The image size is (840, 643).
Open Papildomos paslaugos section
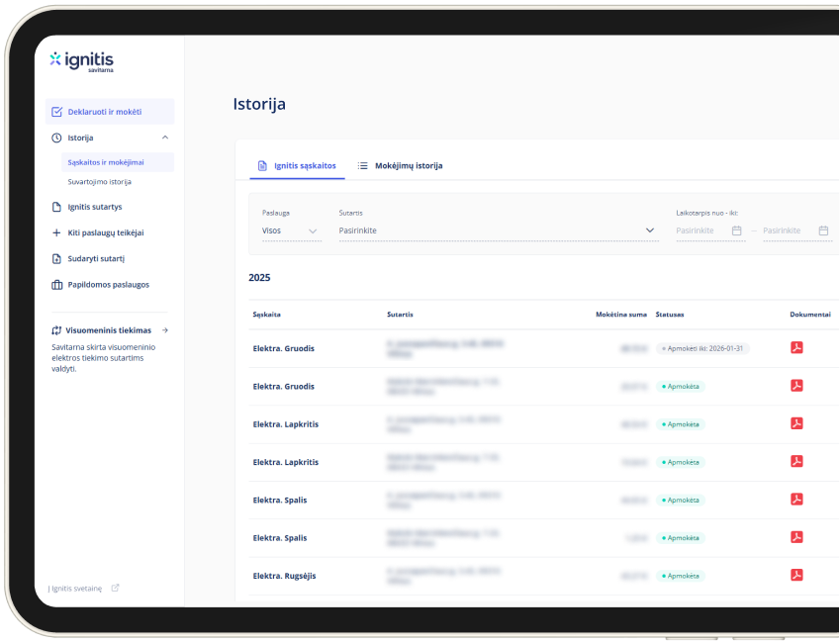[108, 284]
